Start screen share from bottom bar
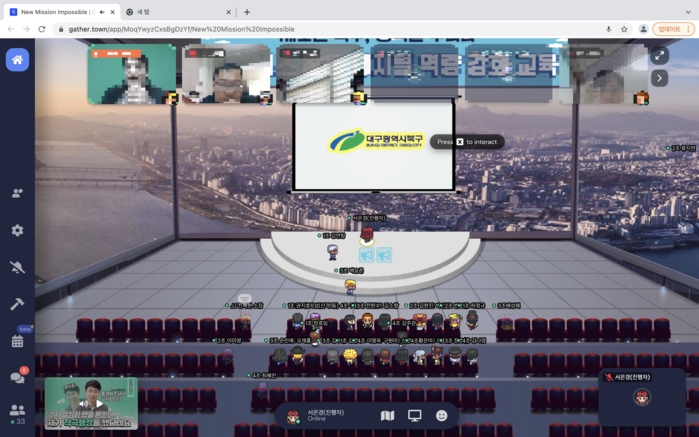The height and width of the screenshot is (437, 699). pyautogui.click(x=414, y=416)
